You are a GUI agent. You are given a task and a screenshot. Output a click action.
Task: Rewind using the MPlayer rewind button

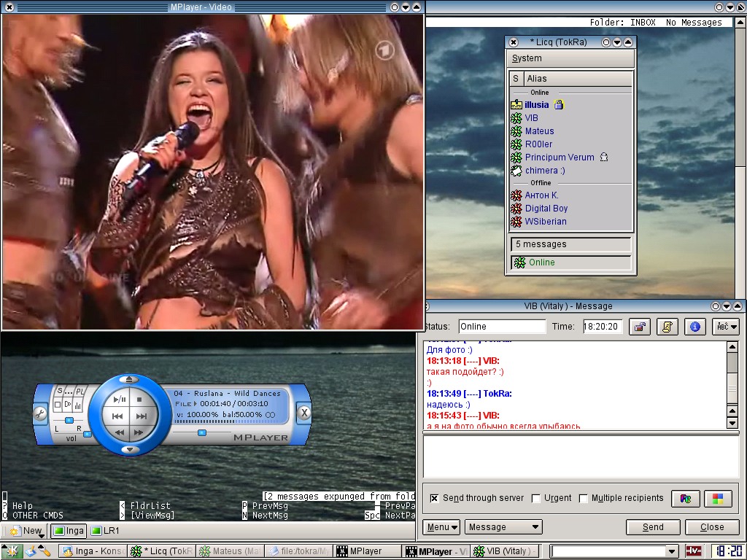point(119,432)
